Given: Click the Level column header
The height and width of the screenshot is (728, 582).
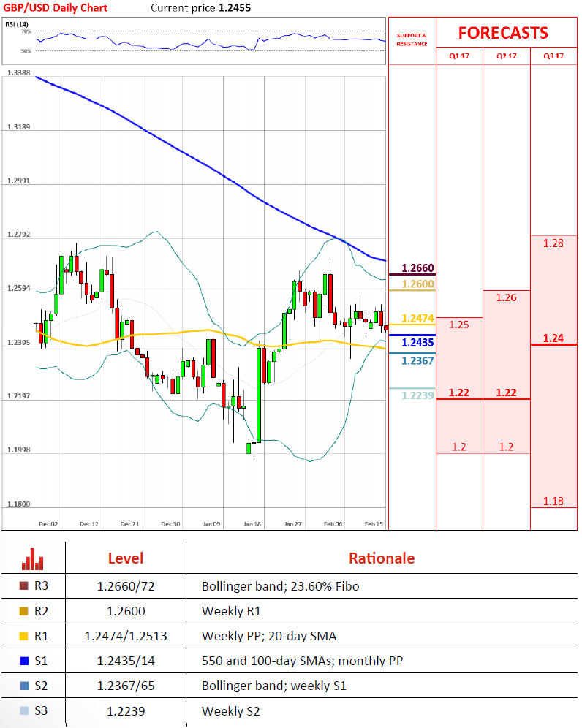Looking at the screenshot, I should 126,558.
